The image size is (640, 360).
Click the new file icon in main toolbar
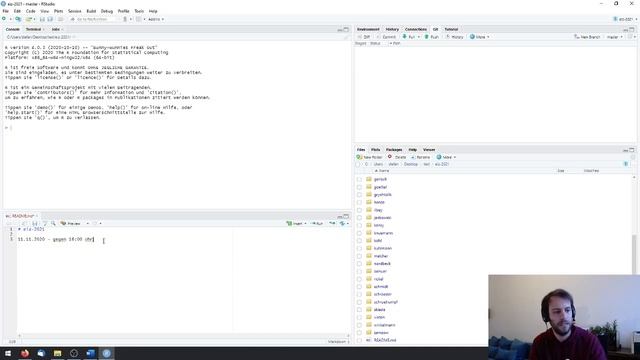[4, 19]
